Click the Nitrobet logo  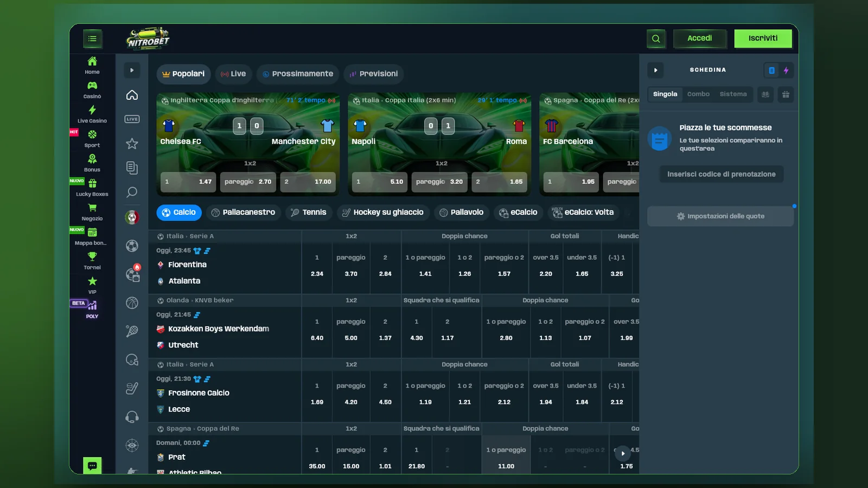[148, 38]
